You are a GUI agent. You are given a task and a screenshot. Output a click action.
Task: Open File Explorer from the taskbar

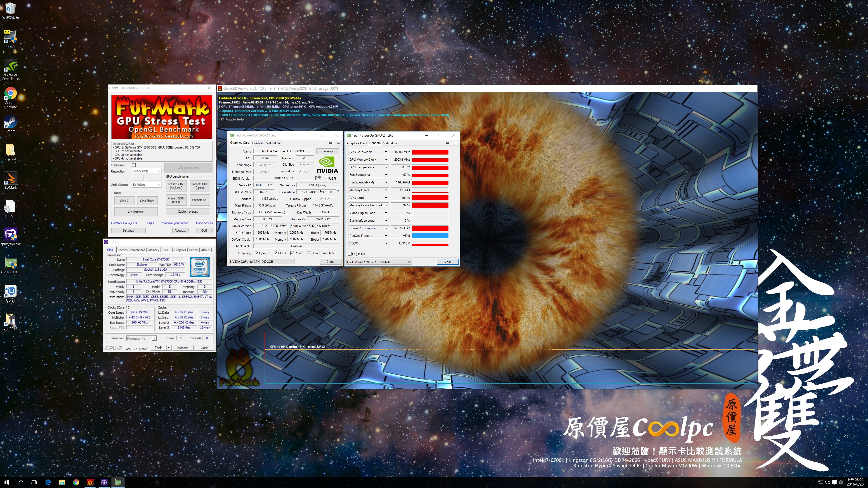(x=62, y=482)
